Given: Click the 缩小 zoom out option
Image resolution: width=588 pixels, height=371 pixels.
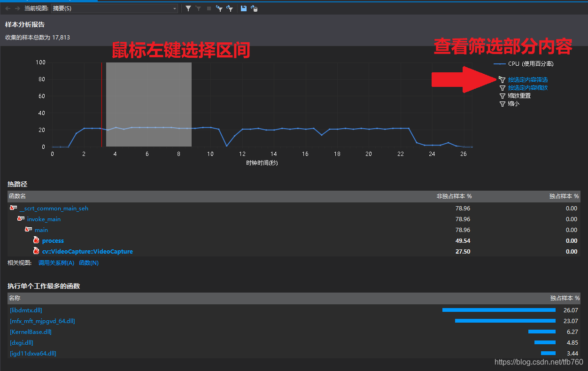Looking at the screenshot, I should pos(514,104).
